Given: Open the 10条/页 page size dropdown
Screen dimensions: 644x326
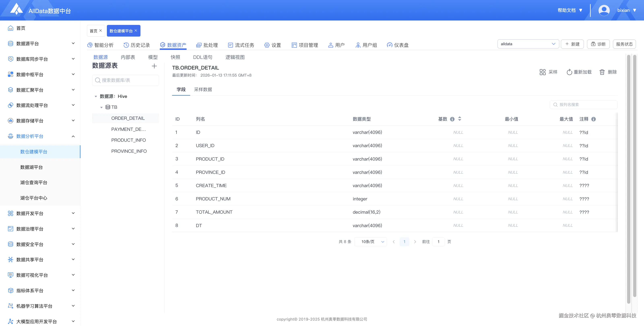Looking at the screenshot, I should 371,242.
